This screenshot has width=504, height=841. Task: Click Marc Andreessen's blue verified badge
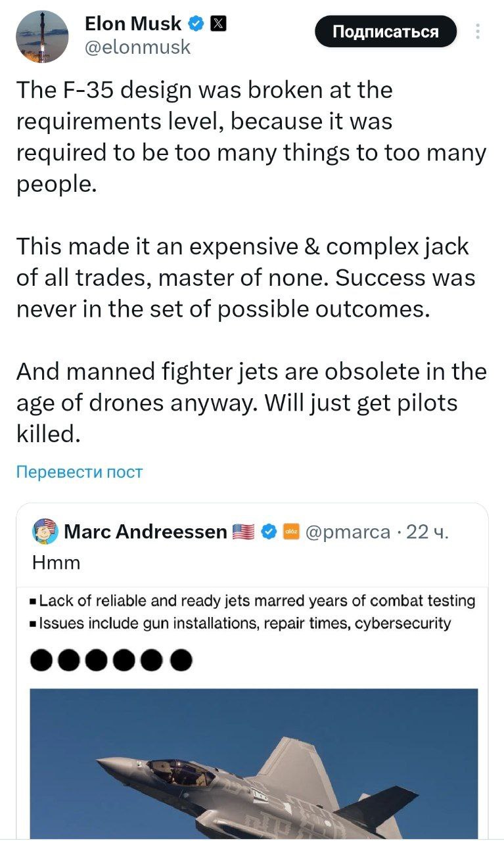pyautogui.click(x=268, y=532)
